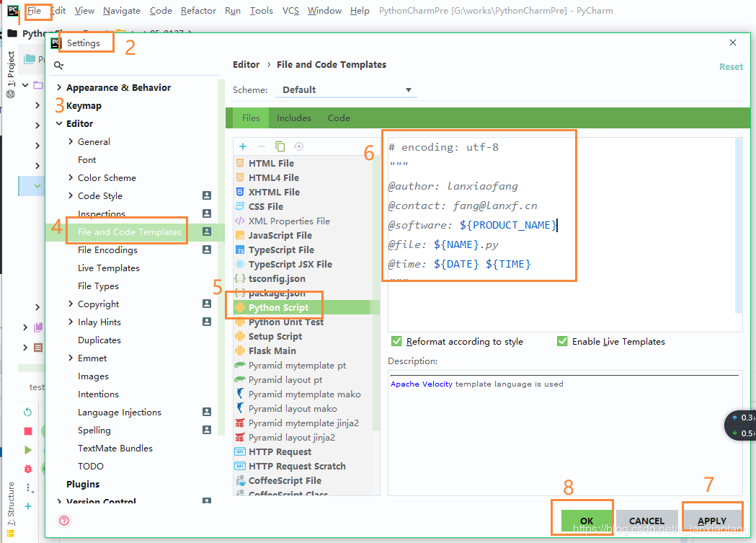
Task: Expand the General settings node
Action: pos(71,141)
